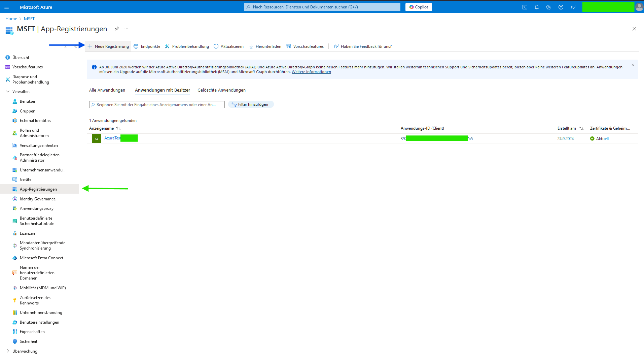
Task: Open the settings gear in the header
Action: [x=549, y=7]
